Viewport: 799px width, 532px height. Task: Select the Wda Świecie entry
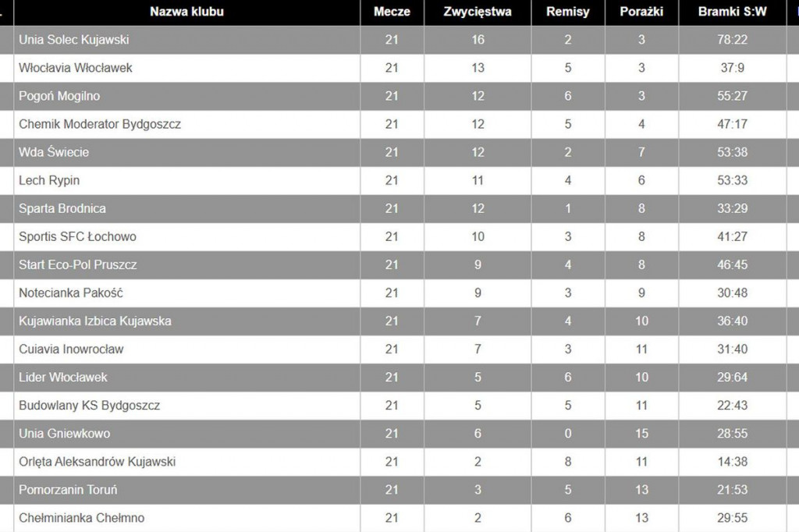click(54, 152)
